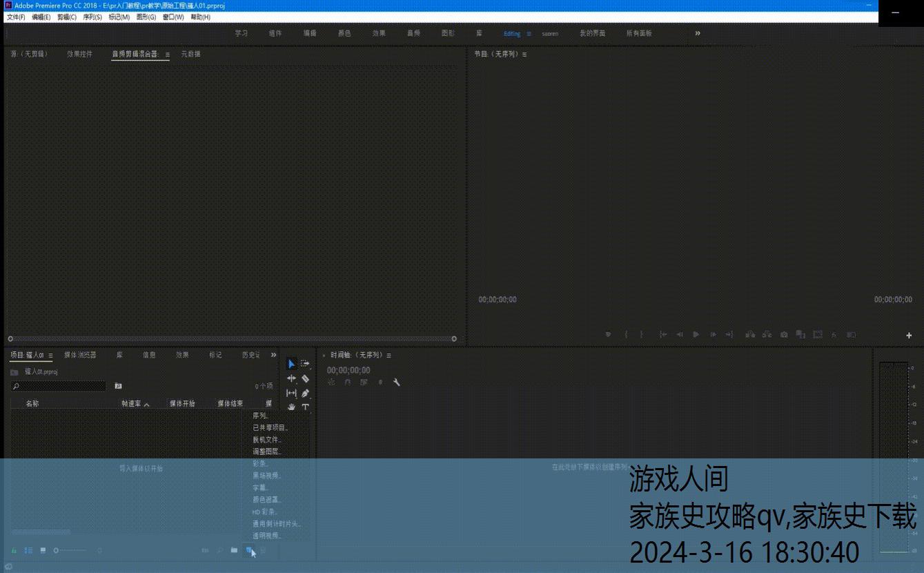Open Audio Clip Mixer panel menu
Viewport: 924px width, 573px height.
167,55
